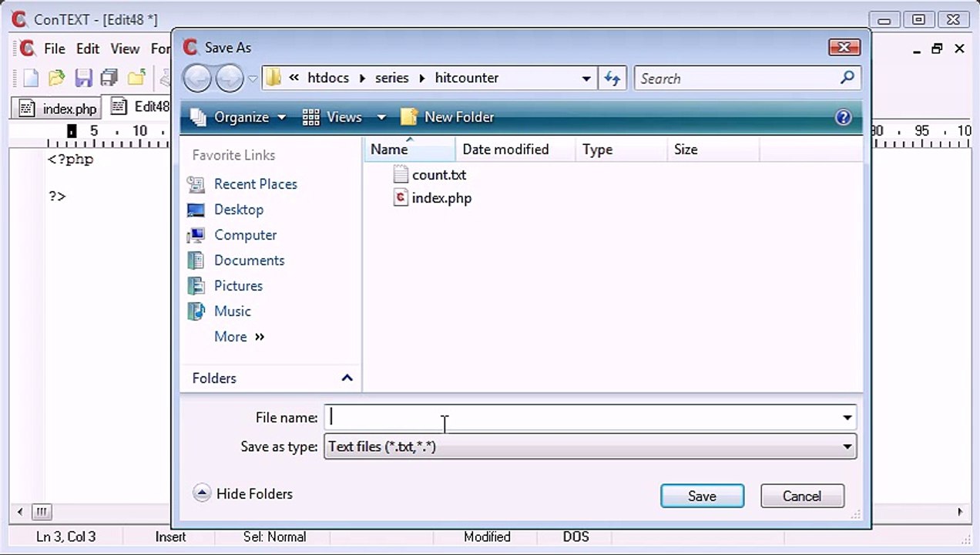
Task: Open the Views button
Action: coord(333,117)
